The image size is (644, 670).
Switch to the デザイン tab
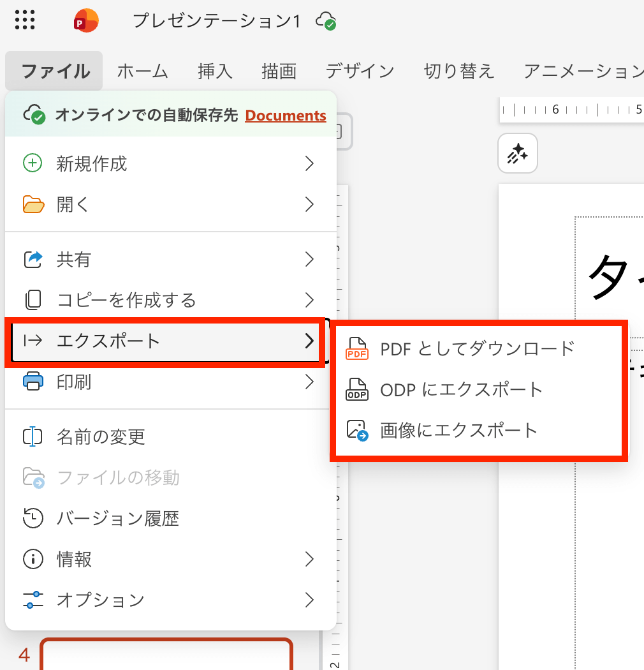click(x=360, y=71)
